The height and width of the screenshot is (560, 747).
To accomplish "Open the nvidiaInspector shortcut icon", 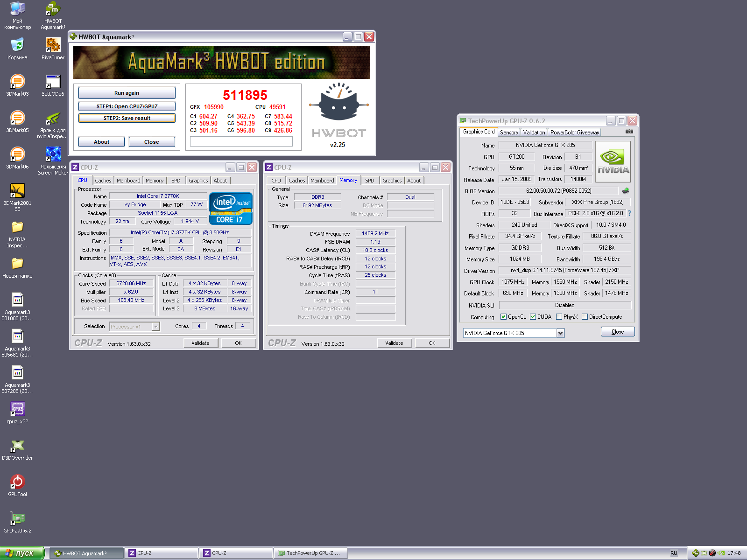I will [53, 124].
